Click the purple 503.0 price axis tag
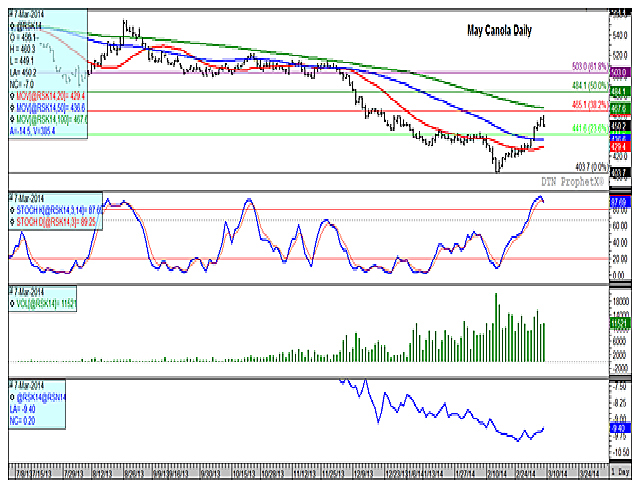Image resolution: width=640 pixels, height=480 pixels. [x=620, y=73]
